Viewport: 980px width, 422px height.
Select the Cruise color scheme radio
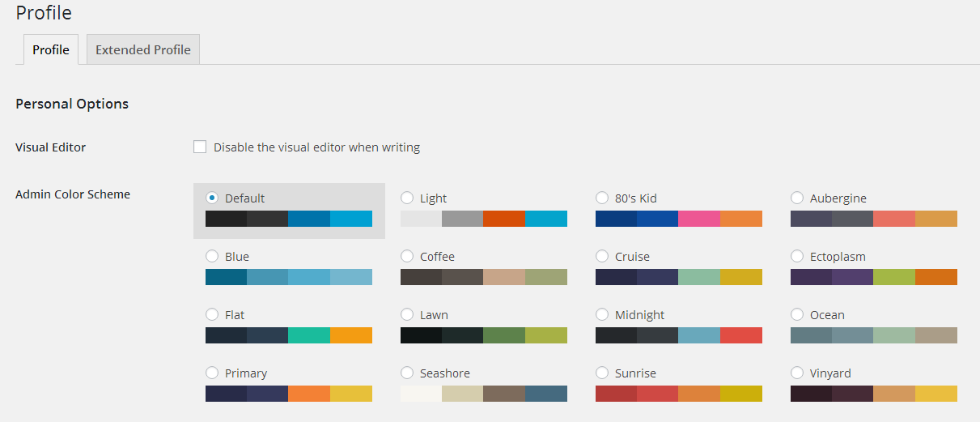coord(602,256)
